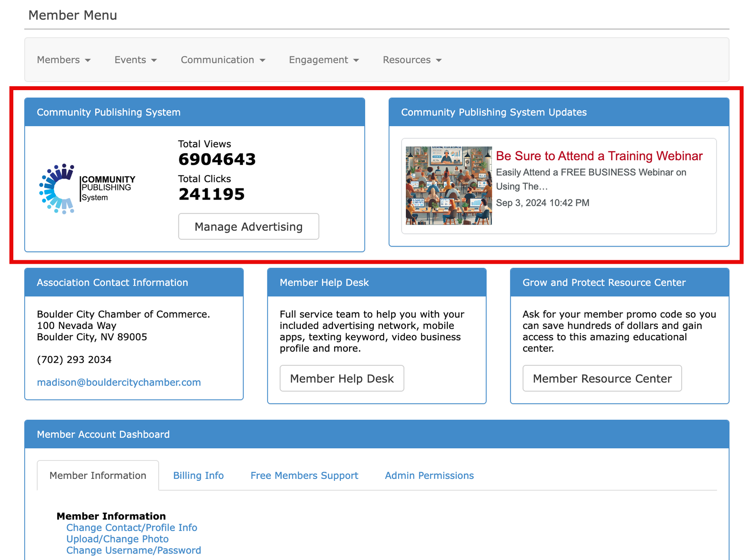
Task: Switch to the Billing Info tab
Action: (x=198, y=475)
